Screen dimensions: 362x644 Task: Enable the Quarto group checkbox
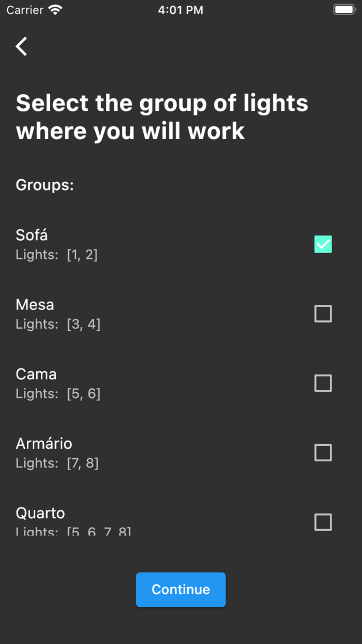click(323, 522)
